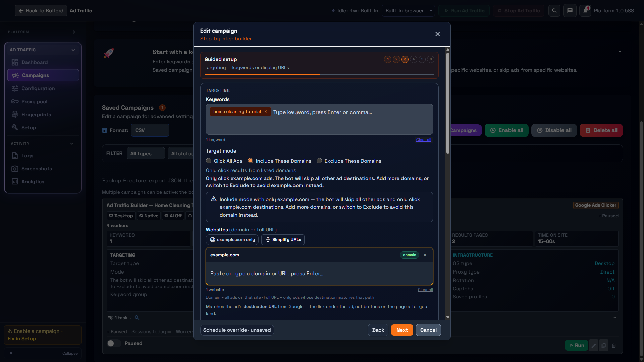Viewport: 644px width, 362px height.
Task: Open the chat messages icon
Action: click(x=570, y=11)
